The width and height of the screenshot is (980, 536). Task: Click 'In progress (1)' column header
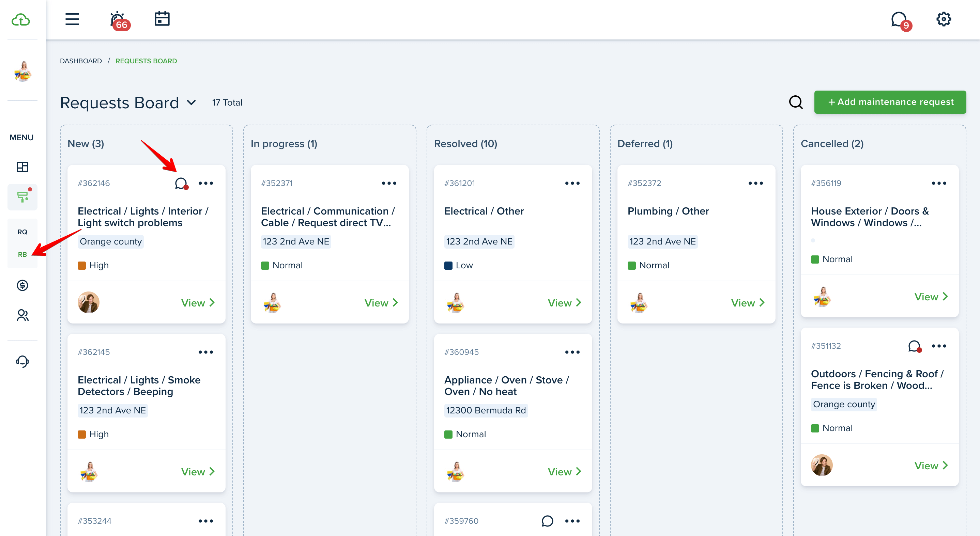click(284, 144)
